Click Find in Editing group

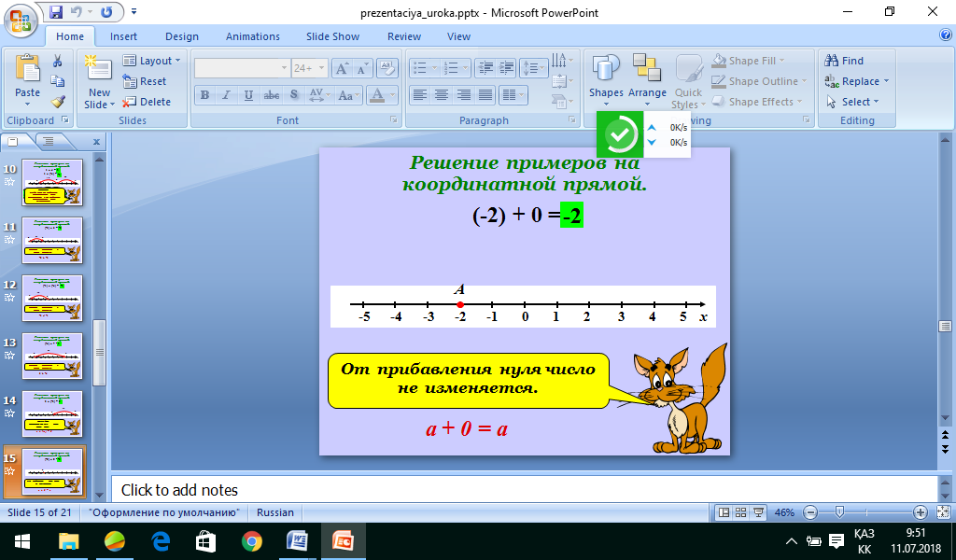coord(844,61)
